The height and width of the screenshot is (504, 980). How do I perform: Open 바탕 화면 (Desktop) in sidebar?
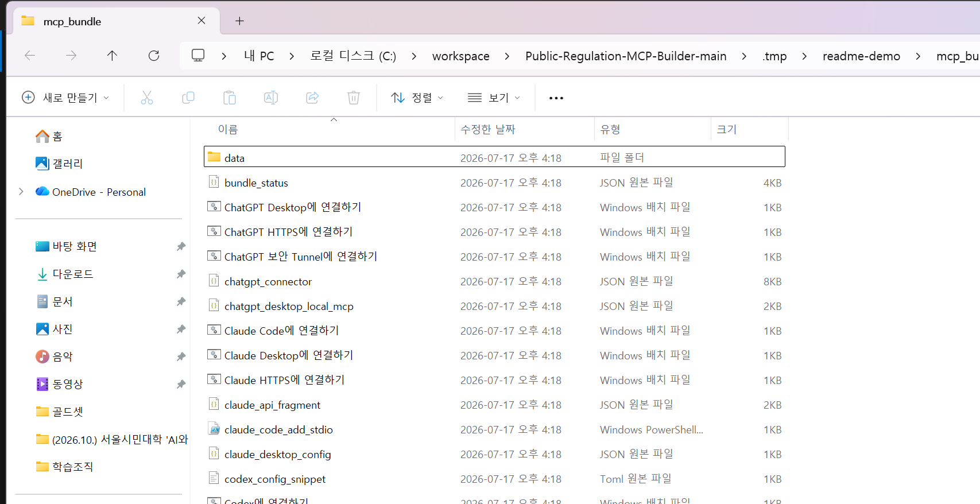66,246
